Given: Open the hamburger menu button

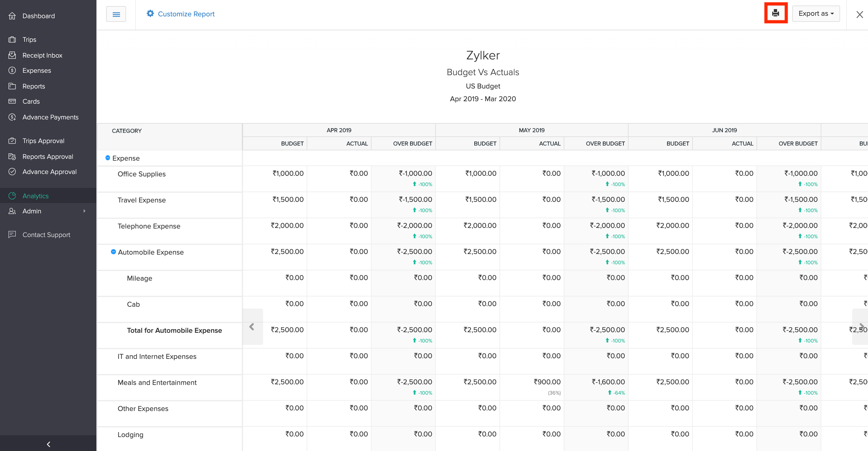Looking at the screenshot, I should 116,14.
